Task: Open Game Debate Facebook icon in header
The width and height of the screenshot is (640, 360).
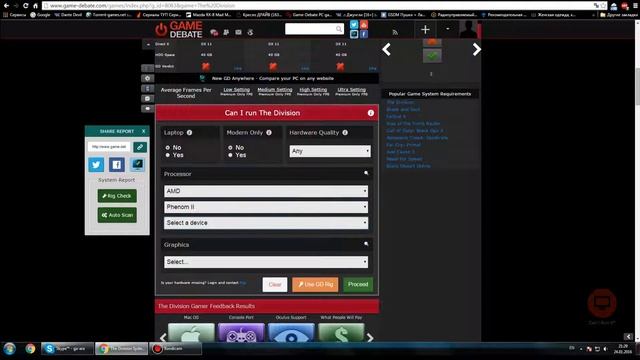Action: pyautogui.click(x=364, y=34)
